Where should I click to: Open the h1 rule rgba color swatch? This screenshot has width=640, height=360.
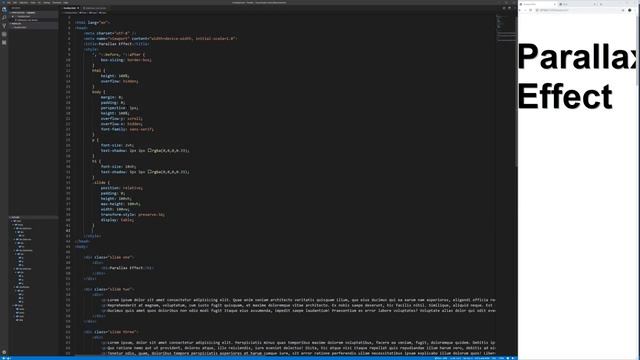[150, 172]
